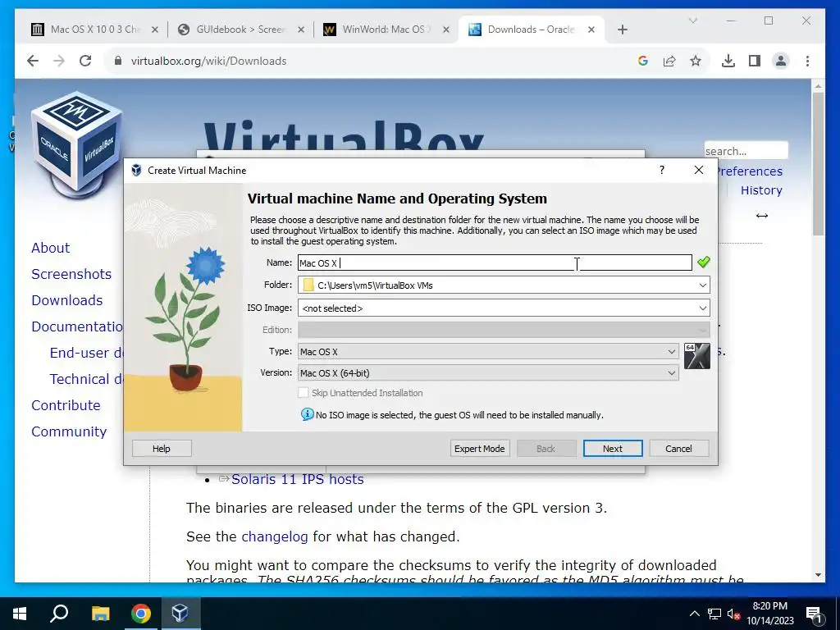840x630 pixels.
Task: Click the History link on page
Action: pyautogui.click(x=761, y=190)
